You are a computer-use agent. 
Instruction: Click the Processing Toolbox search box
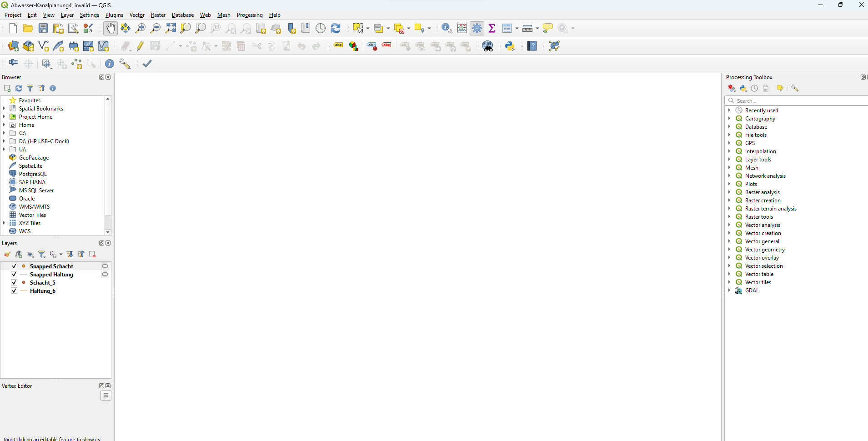[796, 100]
